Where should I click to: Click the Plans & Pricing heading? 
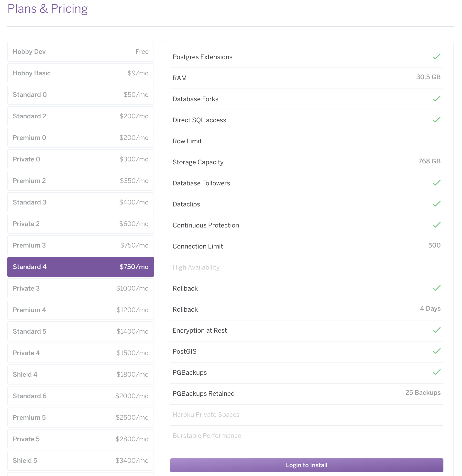coord(48,9)
